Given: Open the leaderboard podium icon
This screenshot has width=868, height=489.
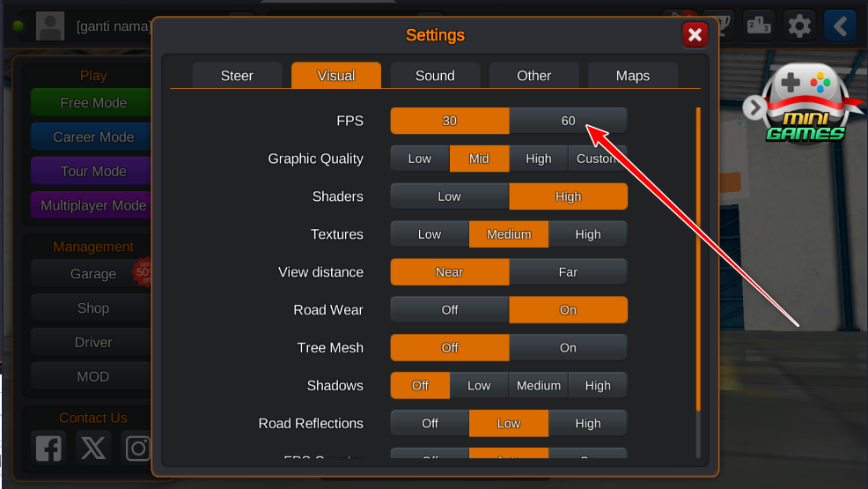Looking at the screenshot, I should point(758,26).
